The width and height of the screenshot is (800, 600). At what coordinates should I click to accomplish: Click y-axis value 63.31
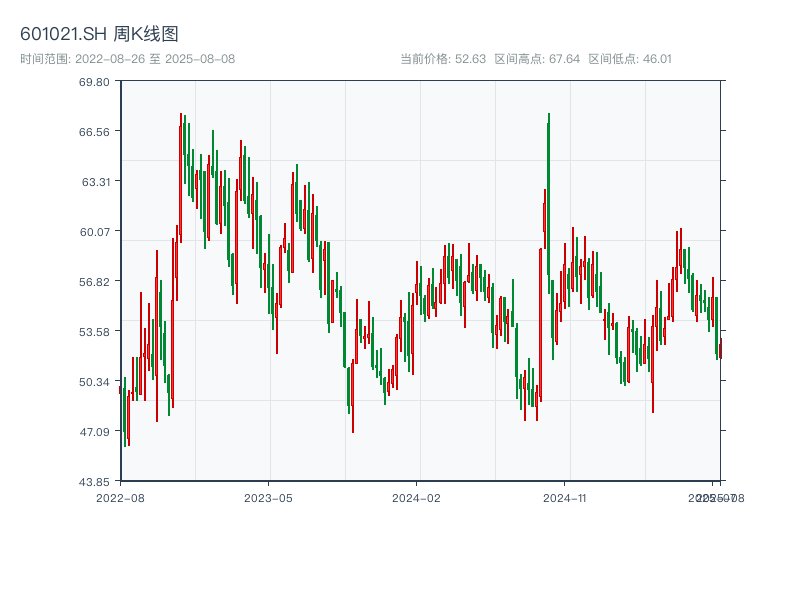click(x=95, y=182)
